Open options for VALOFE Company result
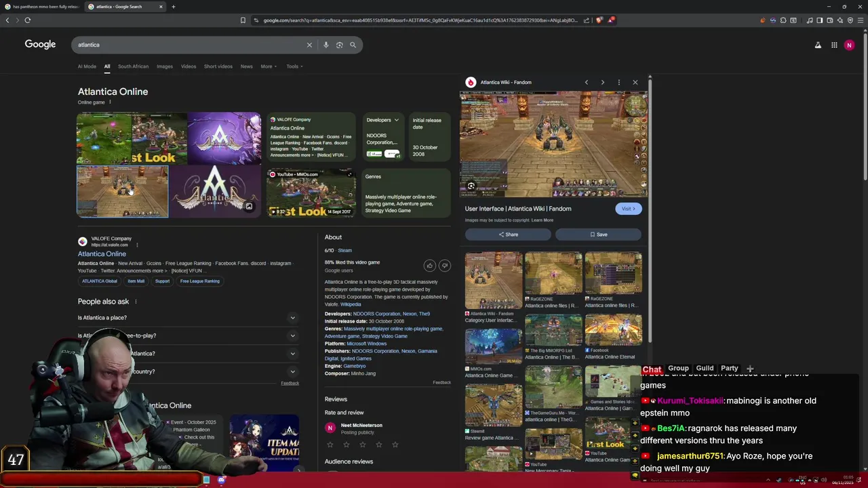Image resolution: width=868 pixels, height=488 pixels. tap(137, 245)
